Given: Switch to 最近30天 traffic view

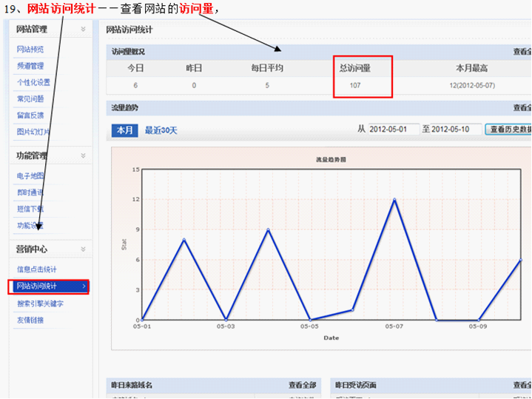Looking at the screenshot, I should 161,130.
